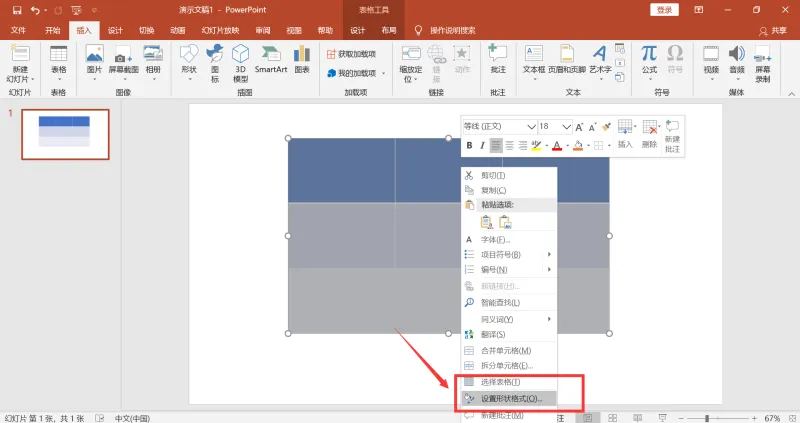The width and height of the screenshot is (800, 423).
Task: Choose 智能查找(L) in context menu
Action: tap(509, 303)
